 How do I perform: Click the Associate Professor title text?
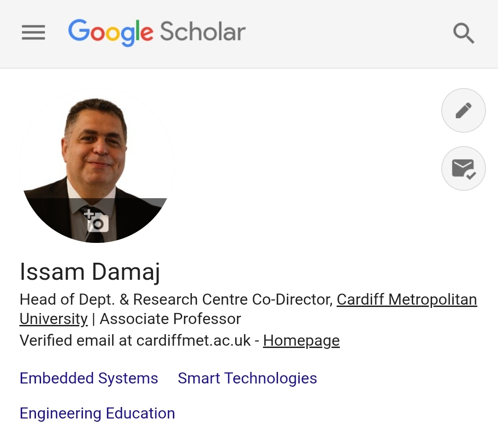click(x=171, y=318)
